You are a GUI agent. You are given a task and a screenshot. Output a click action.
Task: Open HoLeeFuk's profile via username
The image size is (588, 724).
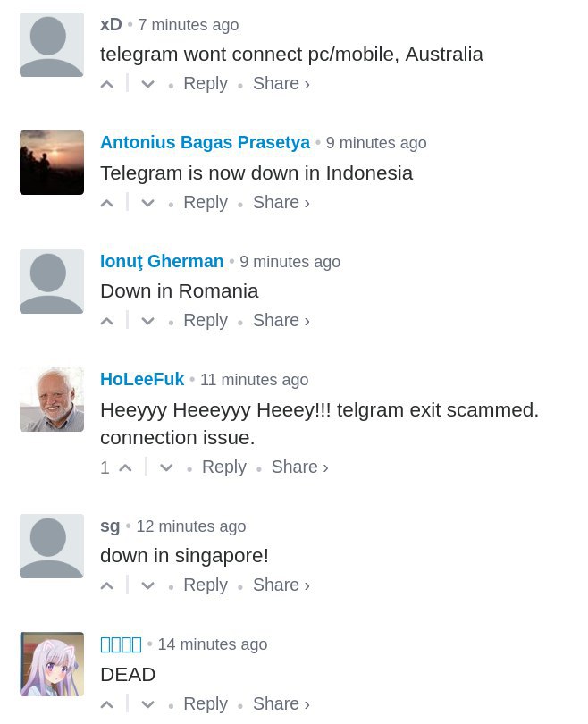(142, 379)
